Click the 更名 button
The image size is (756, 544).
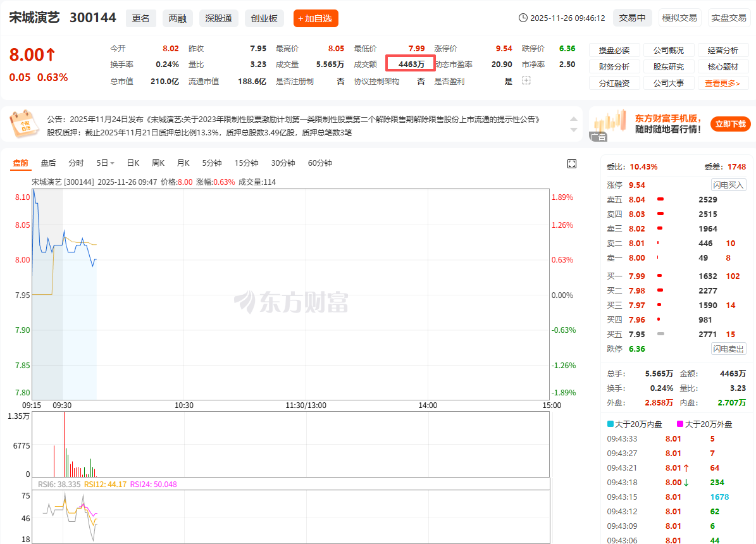(141, 18)
